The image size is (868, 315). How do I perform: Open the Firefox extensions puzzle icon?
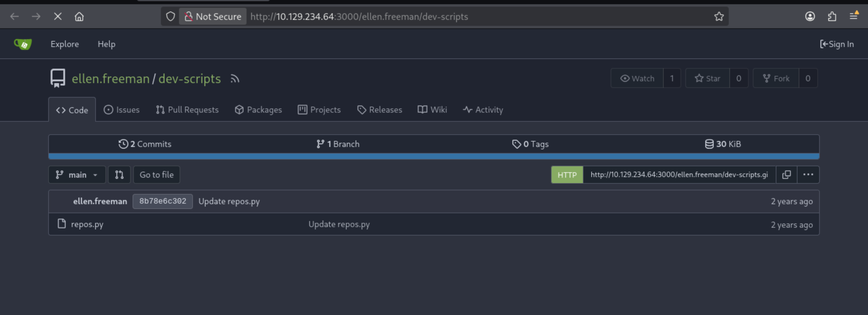coord(832,17)
